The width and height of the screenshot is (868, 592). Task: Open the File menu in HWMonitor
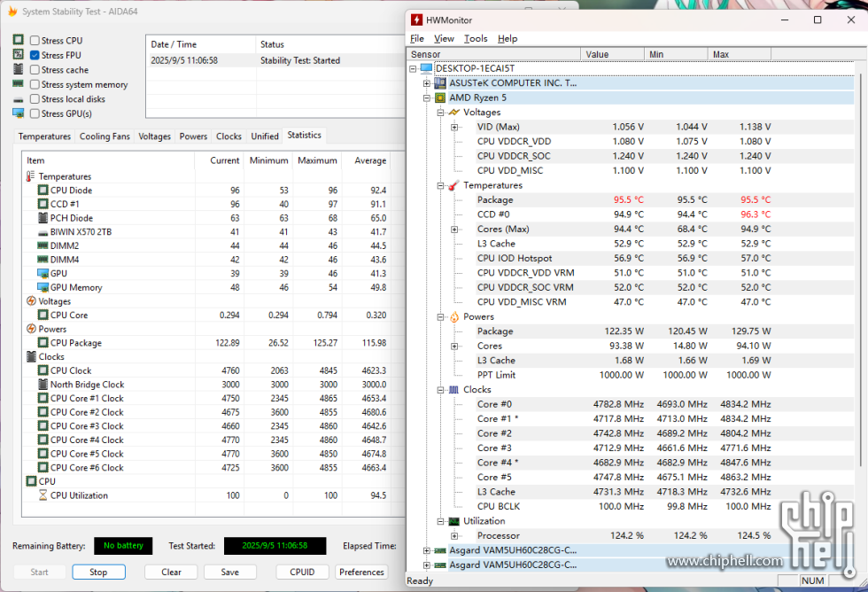click(417, 38)
